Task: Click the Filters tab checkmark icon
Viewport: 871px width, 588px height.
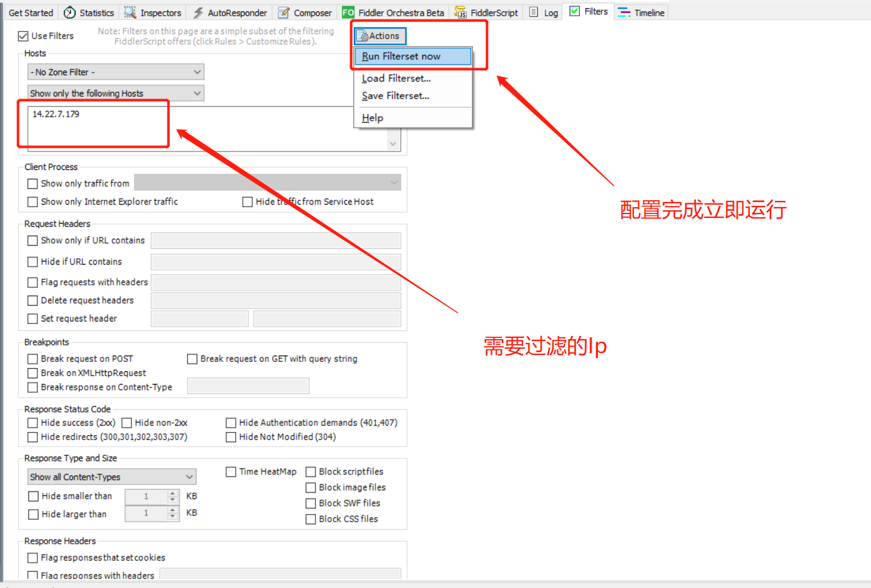Action: click(x=575, y=11)
